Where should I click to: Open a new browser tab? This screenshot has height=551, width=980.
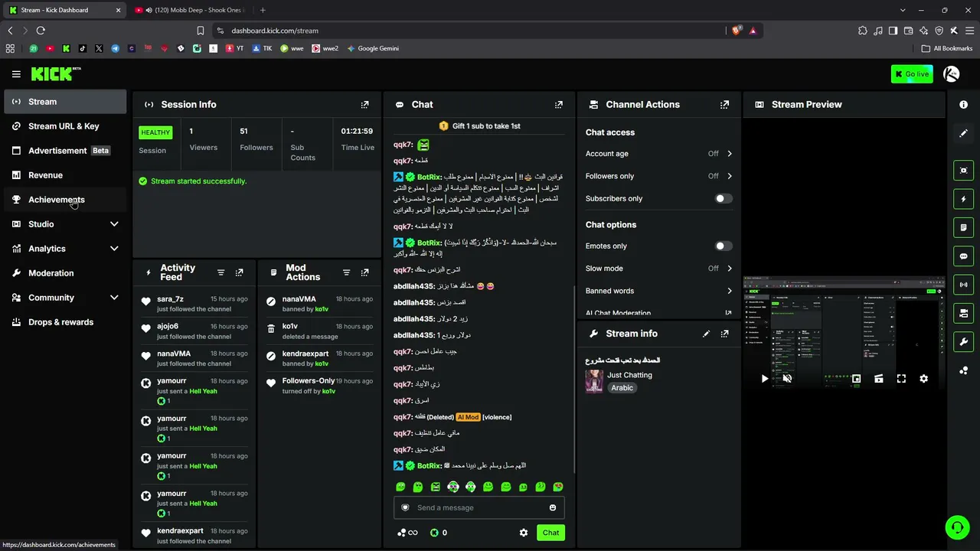tap(263, 10)
